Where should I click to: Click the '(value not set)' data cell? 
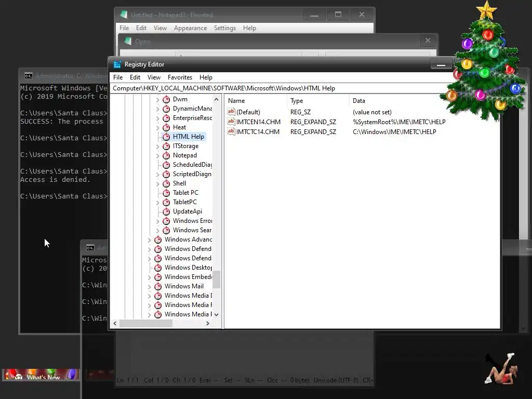[372, 112]
